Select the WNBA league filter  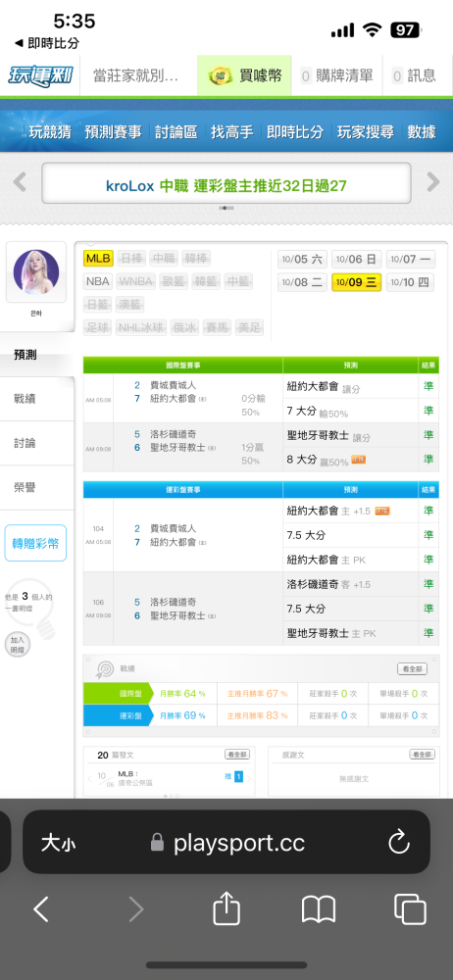pos(135,282)
